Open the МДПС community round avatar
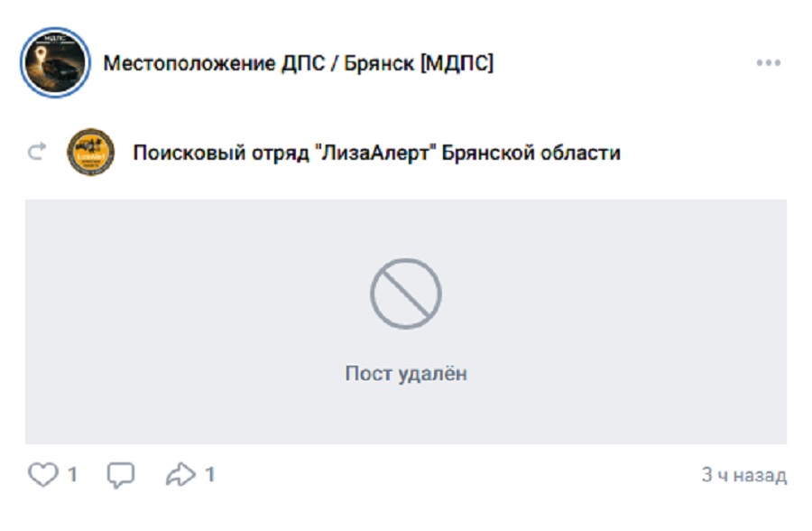The width and height of the screenshot is (812, 531). pyautogui.click(x=55, y=62)
